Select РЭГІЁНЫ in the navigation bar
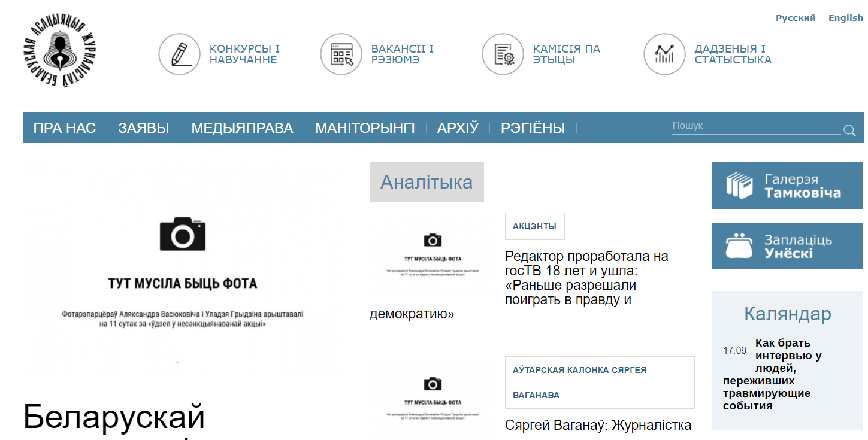 point(533,128)
